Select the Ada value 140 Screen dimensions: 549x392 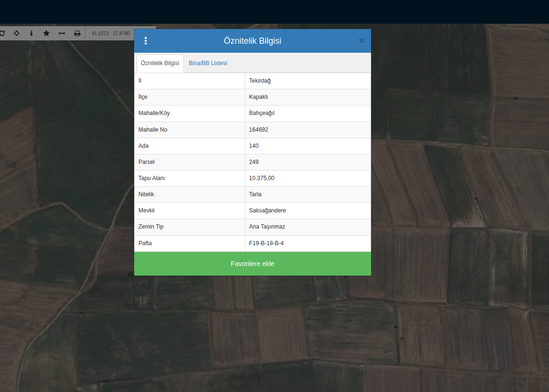[x=254, y=146]
